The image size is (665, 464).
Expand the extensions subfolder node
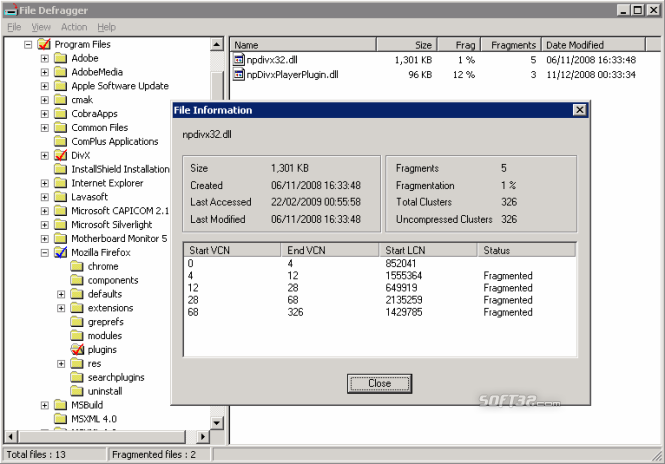tap(61, 308)
